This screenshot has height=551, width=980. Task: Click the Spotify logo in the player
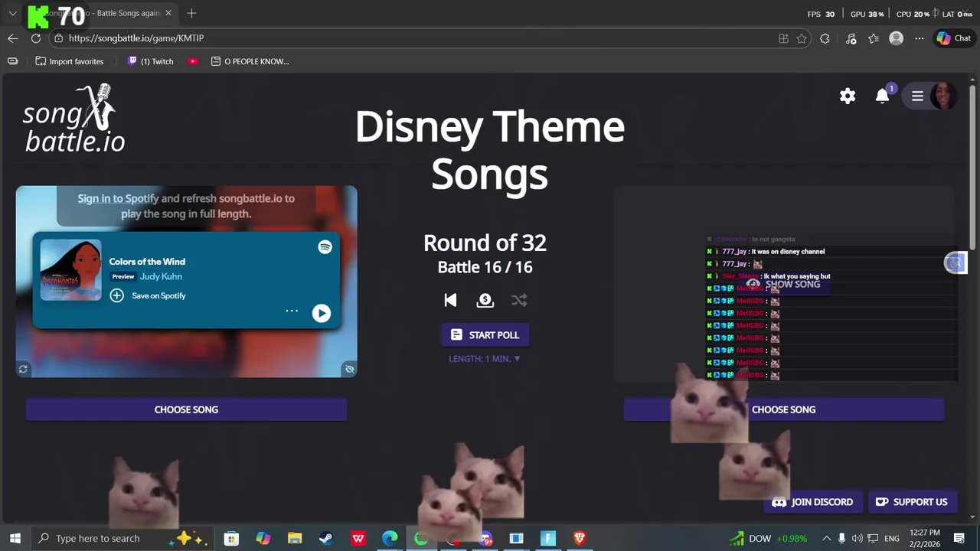pyautogui.click(x=325, y=247)
